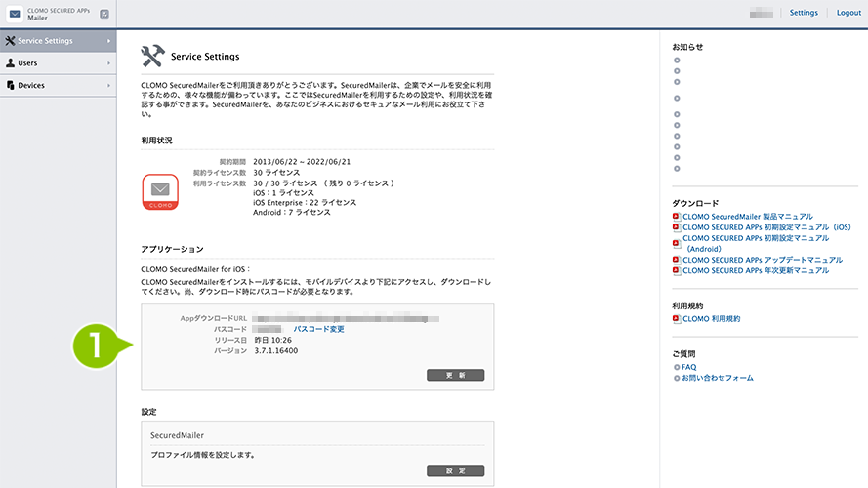Click the first bullet under お知らせ
868x488 pixels.
[677, 61]
